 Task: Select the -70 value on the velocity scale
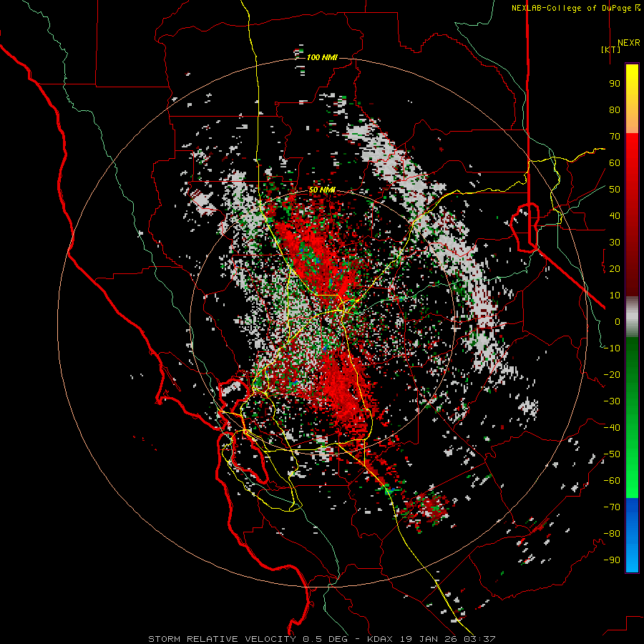pos(612,507)
